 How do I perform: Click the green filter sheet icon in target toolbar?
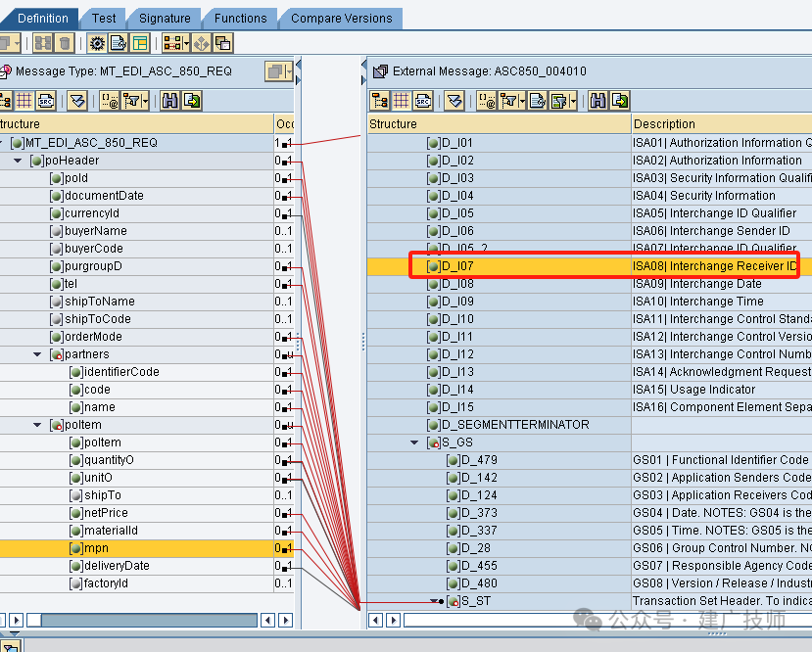[x=559, y=101]
